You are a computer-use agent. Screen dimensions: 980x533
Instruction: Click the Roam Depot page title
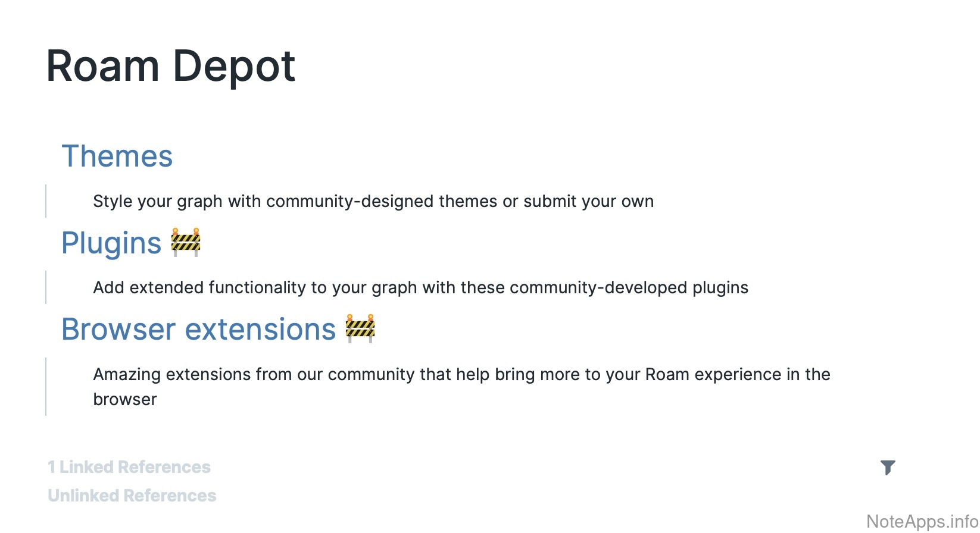pyautogui.click(x=171, y=66)
